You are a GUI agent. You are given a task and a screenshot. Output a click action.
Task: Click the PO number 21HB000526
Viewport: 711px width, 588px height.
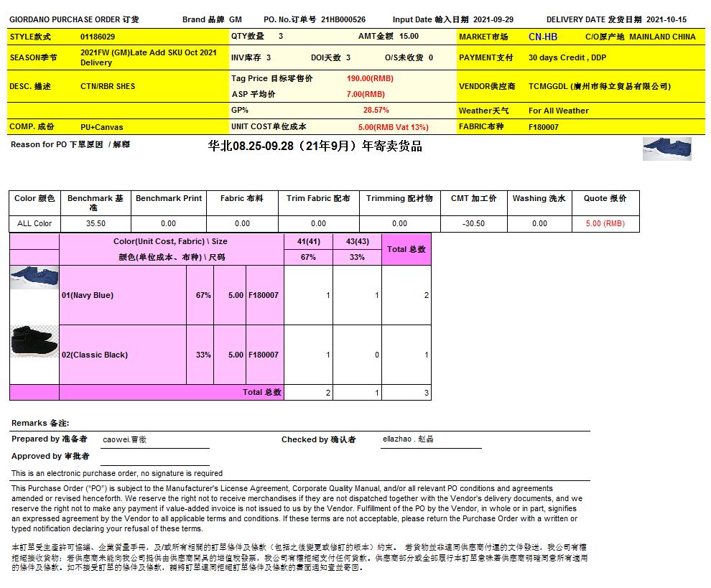[x=343, y=19]
